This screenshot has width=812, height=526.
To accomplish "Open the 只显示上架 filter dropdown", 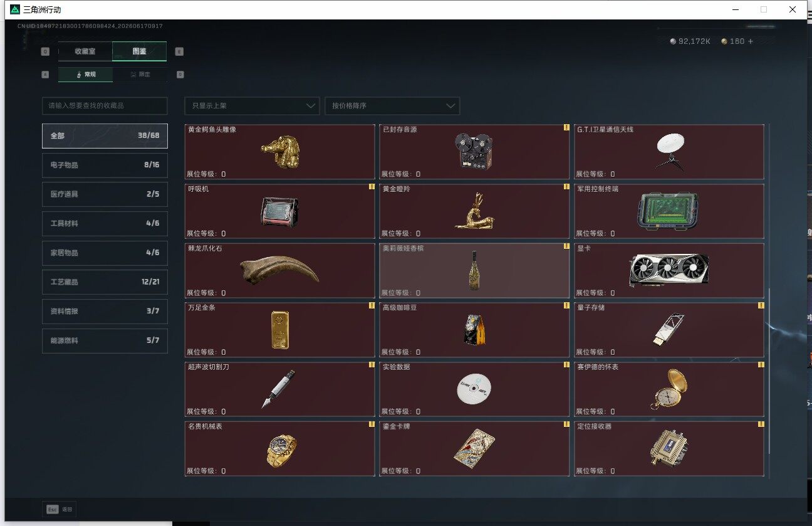I will (x=252, y=106).
